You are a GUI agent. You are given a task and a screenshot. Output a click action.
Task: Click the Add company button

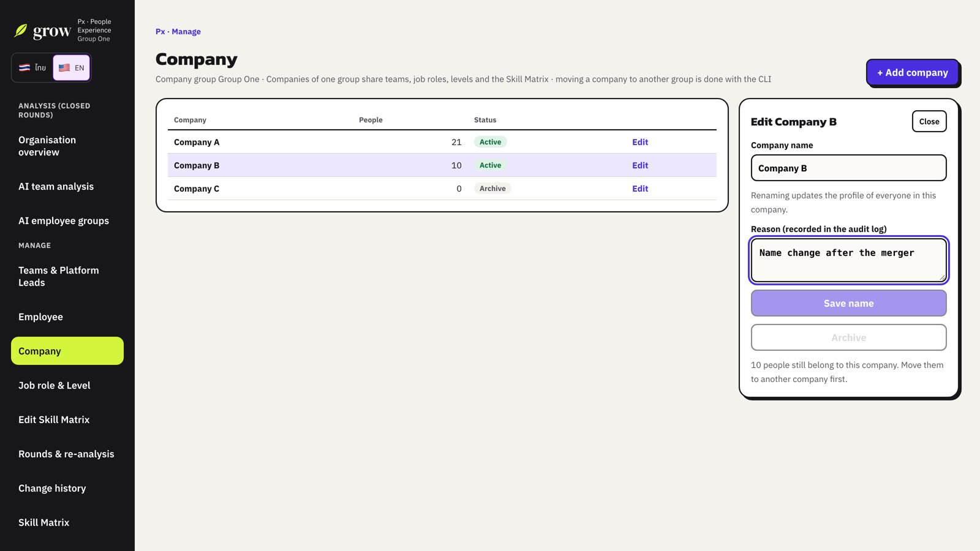912,72
